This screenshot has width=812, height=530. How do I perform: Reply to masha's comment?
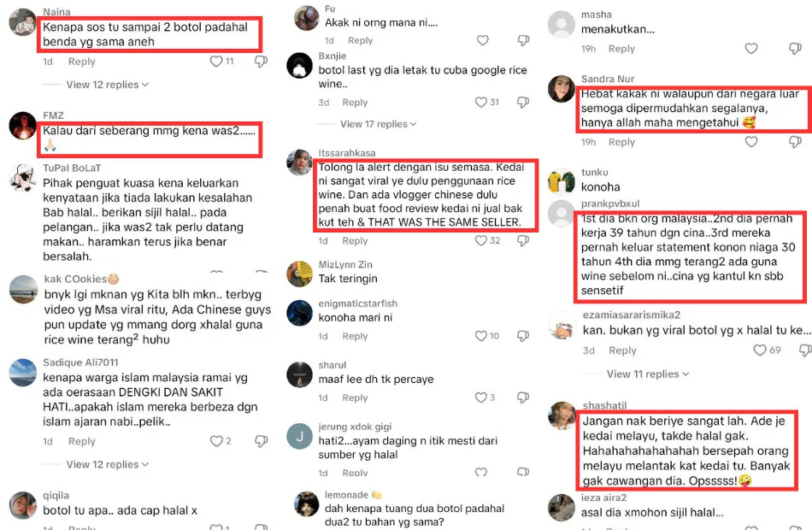tap(621, 49)
